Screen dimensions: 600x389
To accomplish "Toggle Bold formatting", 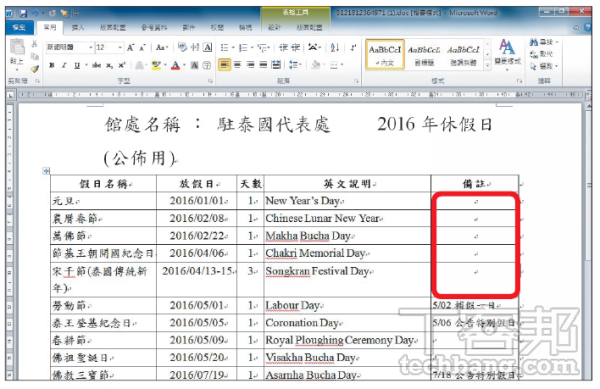I will 52,65.
